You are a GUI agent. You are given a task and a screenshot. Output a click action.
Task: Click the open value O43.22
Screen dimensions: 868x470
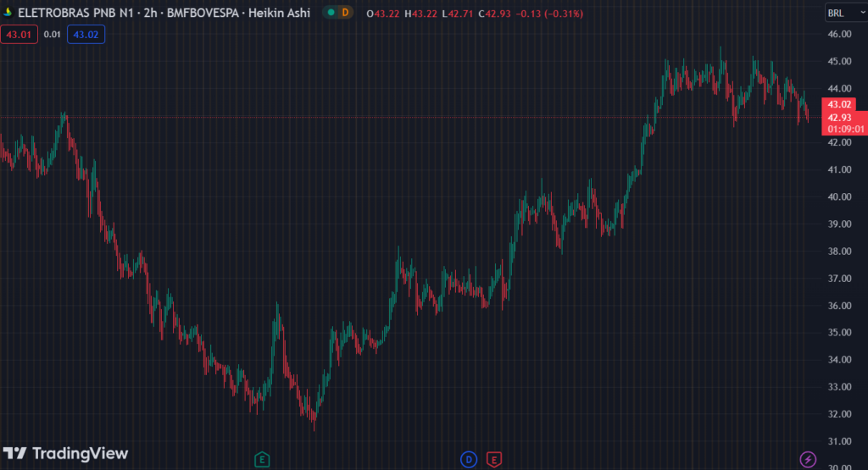pos(382,14)
